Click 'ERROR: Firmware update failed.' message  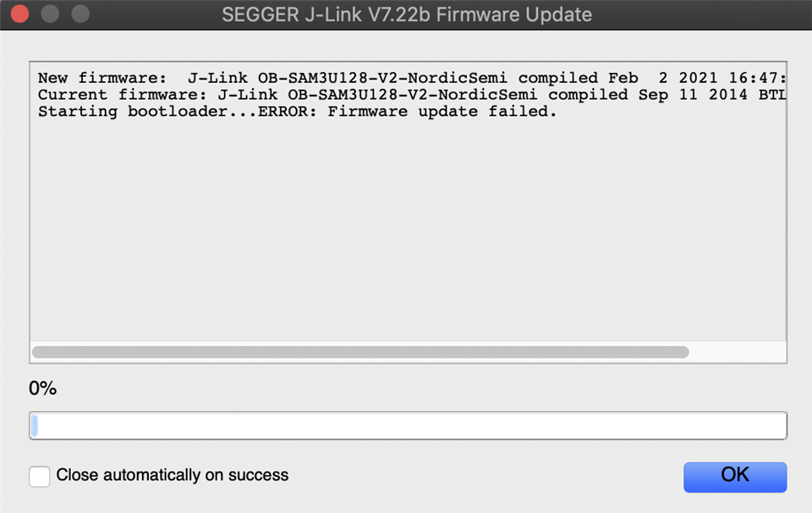pos(407,112)
